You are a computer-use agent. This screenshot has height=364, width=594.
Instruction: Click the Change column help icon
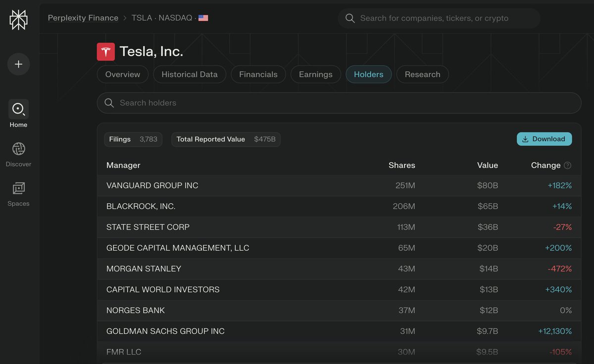tap(567, 166)
